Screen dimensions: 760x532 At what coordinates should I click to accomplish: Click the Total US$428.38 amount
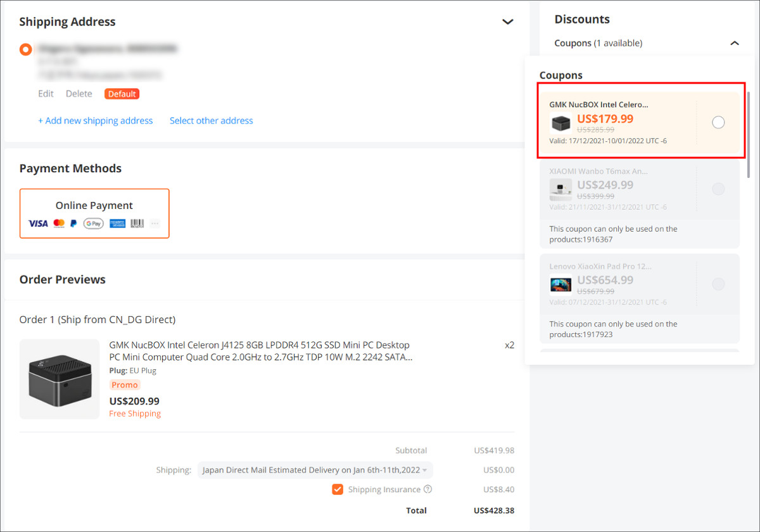[x=494, y=510]
